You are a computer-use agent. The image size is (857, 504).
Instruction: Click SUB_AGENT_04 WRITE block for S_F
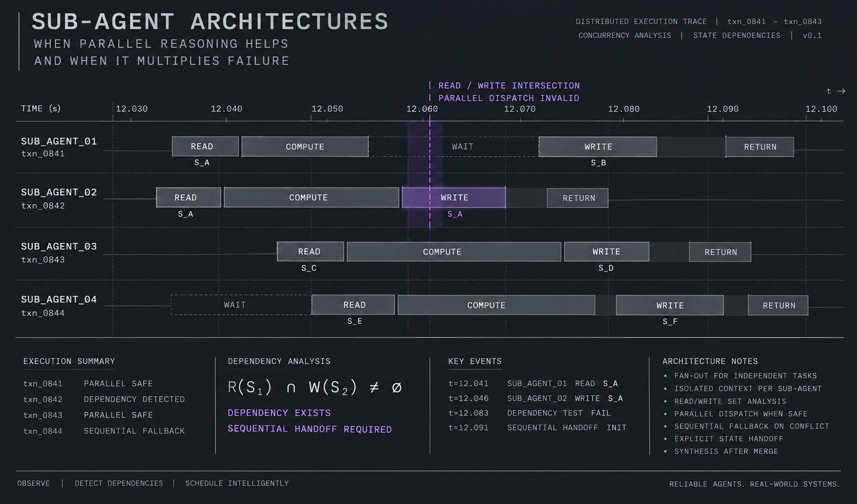coord(670,305)
